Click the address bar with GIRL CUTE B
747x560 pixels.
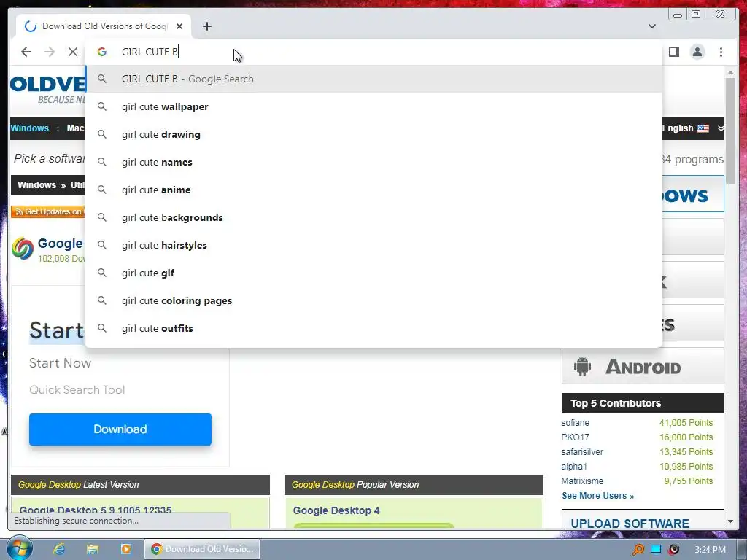click(373, 52)
